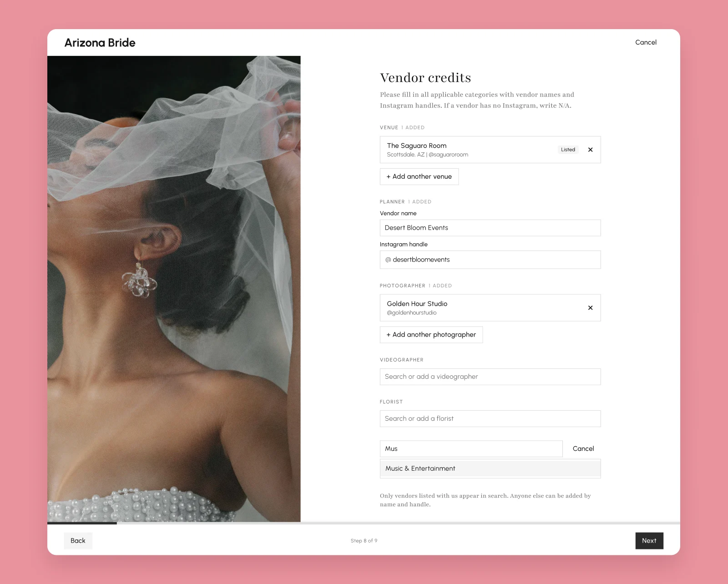Viewport: 728px width, 584px height.
Task: Open the videographer search field
Action: coord(490,377)
